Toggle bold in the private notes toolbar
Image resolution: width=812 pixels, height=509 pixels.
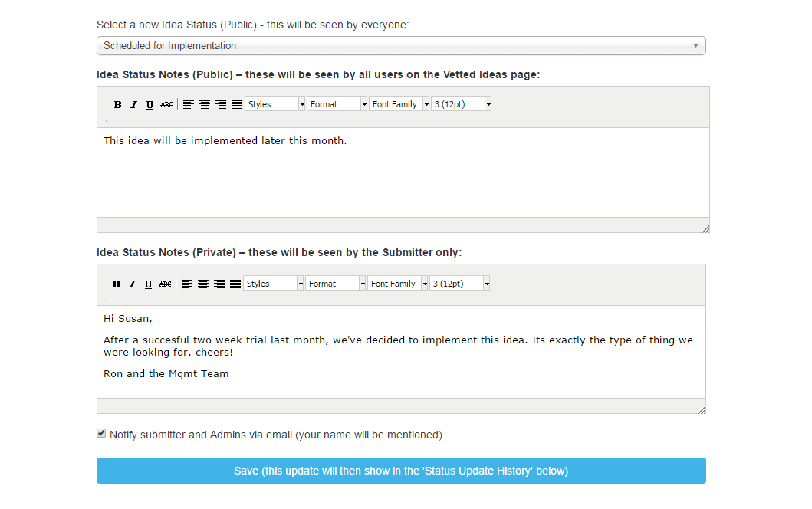[116, 284]
